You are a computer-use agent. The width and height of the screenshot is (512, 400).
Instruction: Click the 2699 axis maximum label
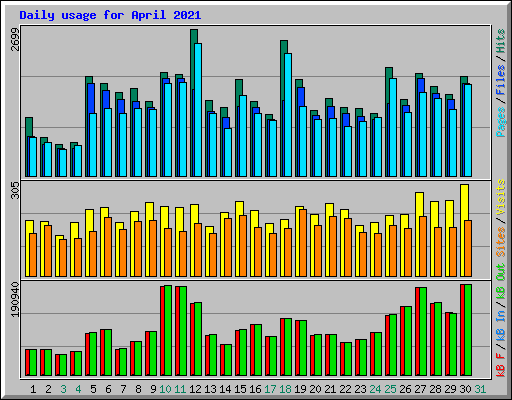[x=15, y=39]
